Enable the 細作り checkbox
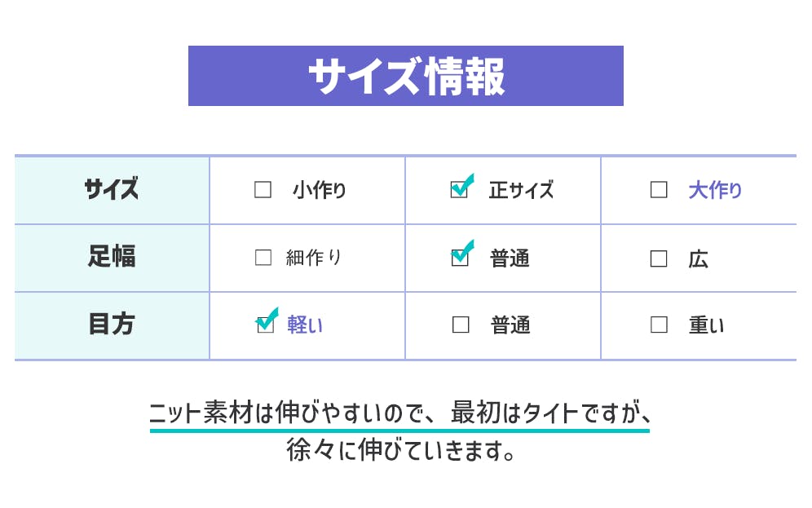The image size is (812, 508). pyautogui.click(x=263, y=258)
